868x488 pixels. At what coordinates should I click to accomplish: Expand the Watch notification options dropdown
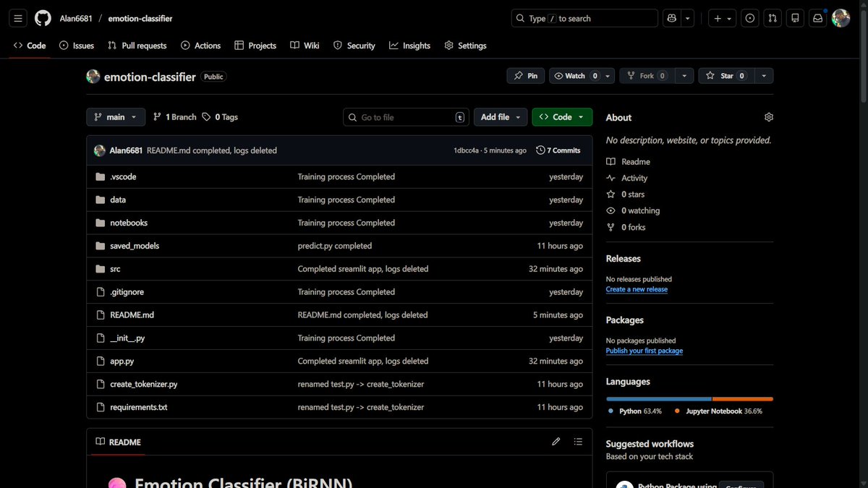pos(608,76)
